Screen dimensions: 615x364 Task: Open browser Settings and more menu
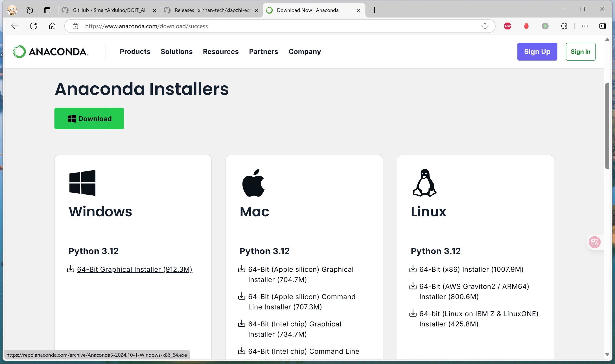coord(585,26)
